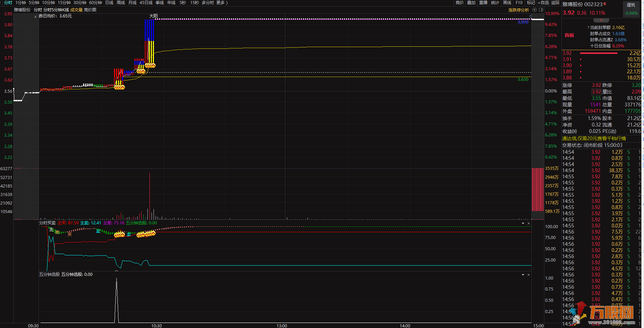Click the 市值 83.1亿 value
The image size is (644, 328).
pyautogui.click(x=634, y=98)
